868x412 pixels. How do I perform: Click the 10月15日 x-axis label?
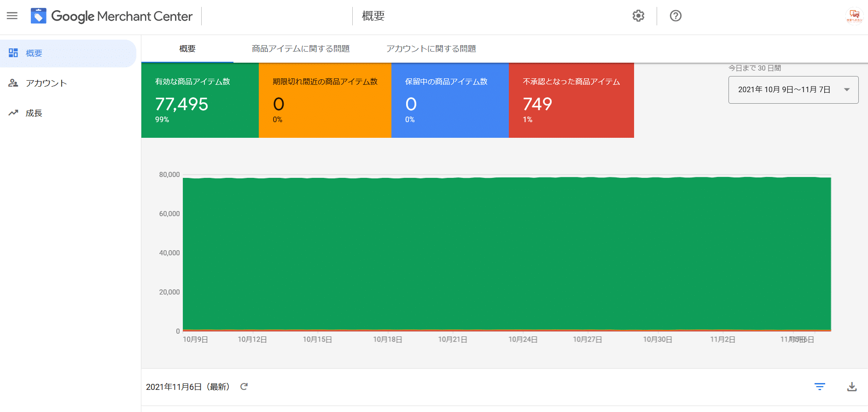(317, 340)
